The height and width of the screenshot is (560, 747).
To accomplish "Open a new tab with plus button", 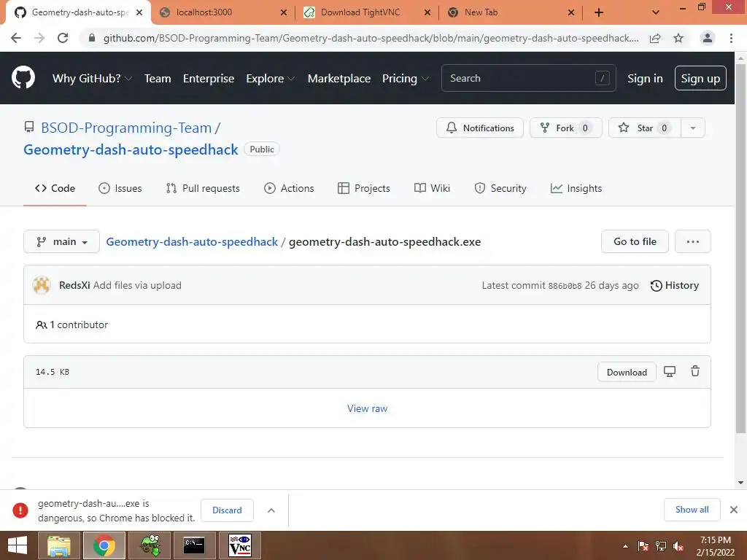I will click(599, 13).
